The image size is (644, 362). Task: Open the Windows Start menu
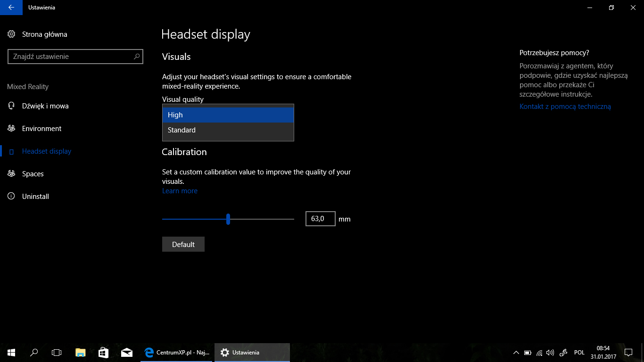[11, 352]
